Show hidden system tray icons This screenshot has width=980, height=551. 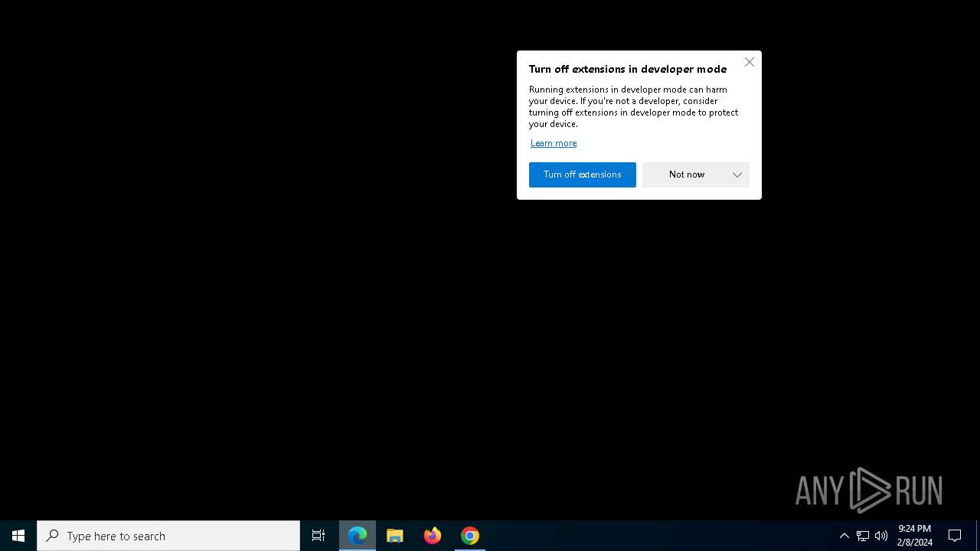tap(844, 536)
